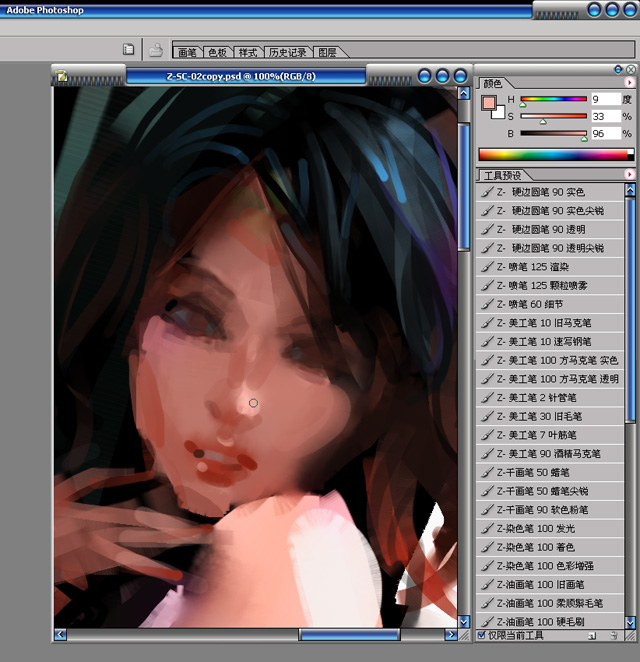
Task: Pick the 油画笔 100 硬毛刷 preset
Action: pos(550,621)
